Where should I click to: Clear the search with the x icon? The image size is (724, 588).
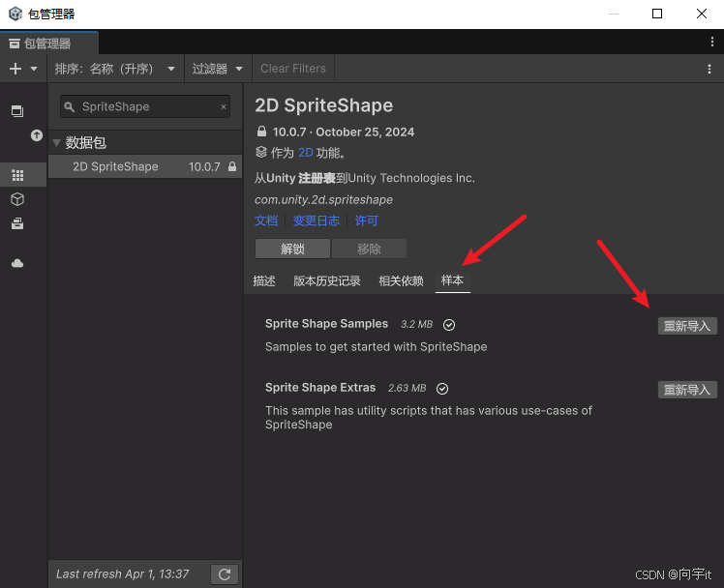[224, 106]
